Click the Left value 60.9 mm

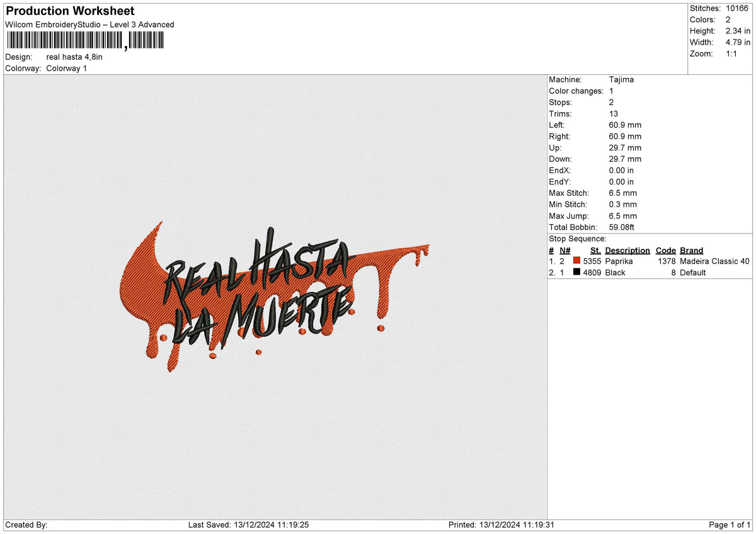pos(625,125)
